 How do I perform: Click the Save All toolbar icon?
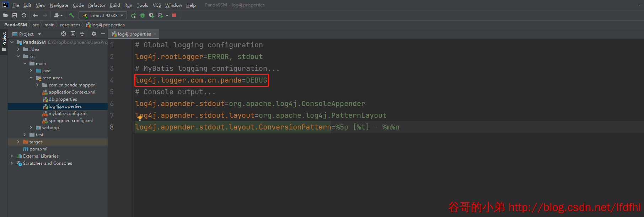(15, 15)
